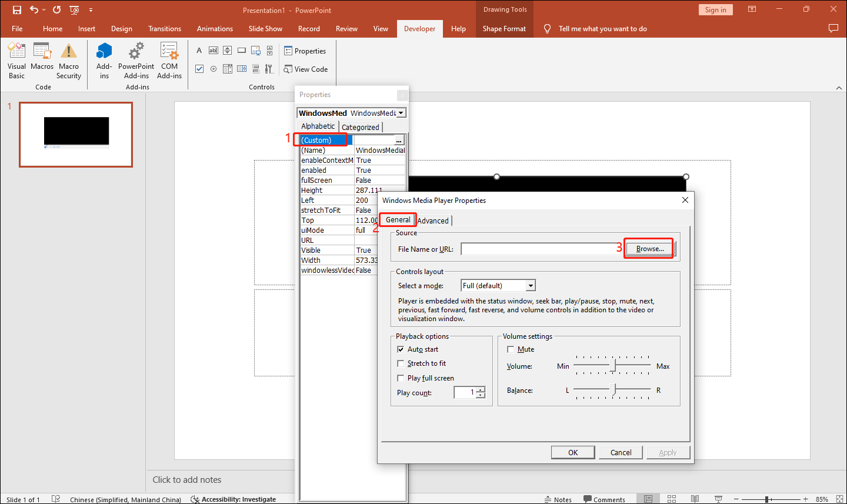Screen dimensions: 847x504
Task: Insert a Label control
Action: pos(199,51)
